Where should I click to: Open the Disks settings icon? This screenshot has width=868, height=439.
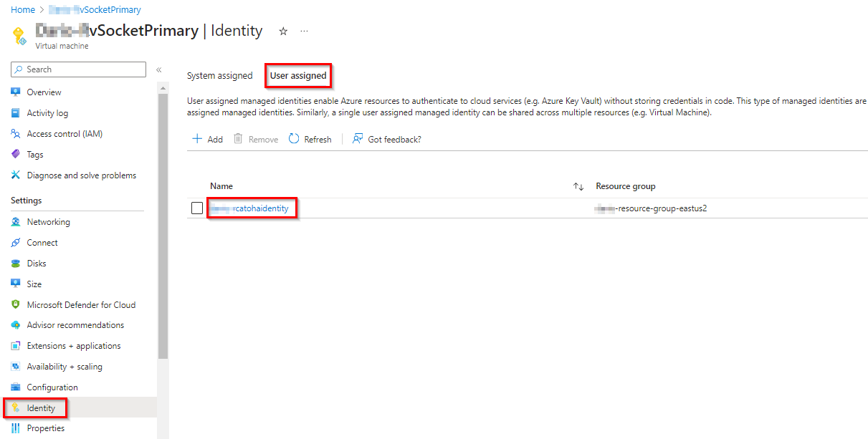[x=16, y=264]
